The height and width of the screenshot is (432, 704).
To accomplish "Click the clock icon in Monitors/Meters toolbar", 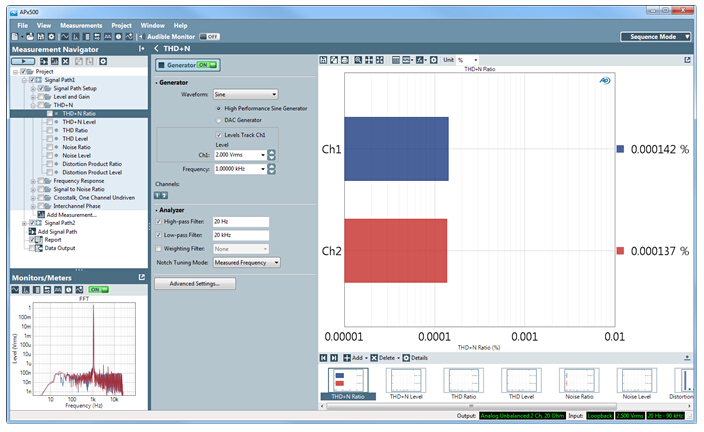I will click(69, 290).
